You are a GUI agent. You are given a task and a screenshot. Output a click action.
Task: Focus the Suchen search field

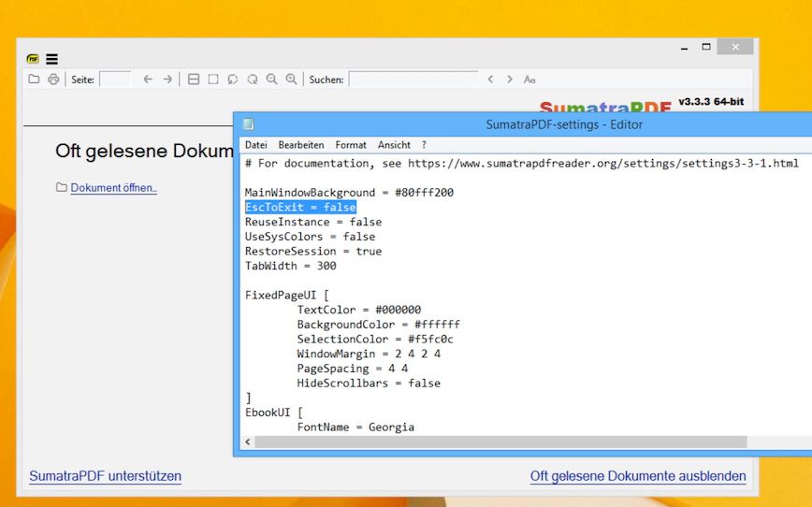413,80
